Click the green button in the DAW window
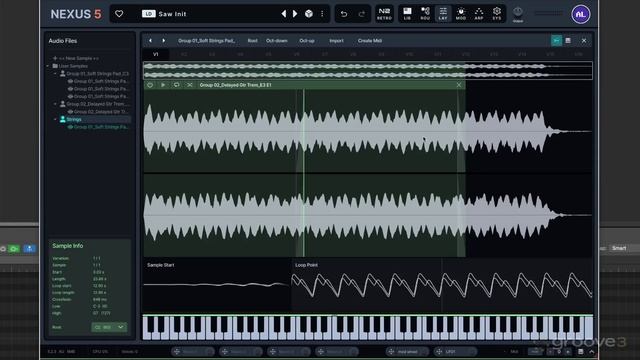Image resolution: width=640 pixels, height=360 pixels. (14, 249)
